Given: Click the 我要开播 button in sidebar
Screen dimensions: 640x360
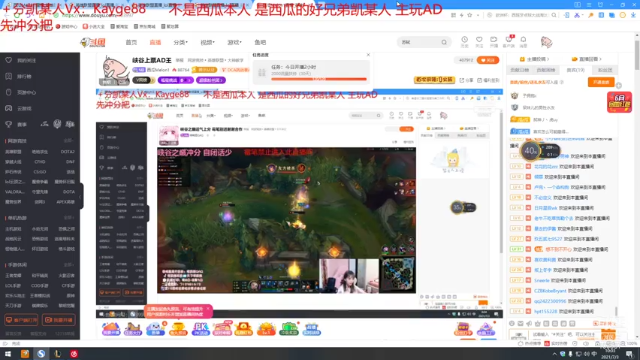Looking at the screenshot, I should tap(59, 320).
